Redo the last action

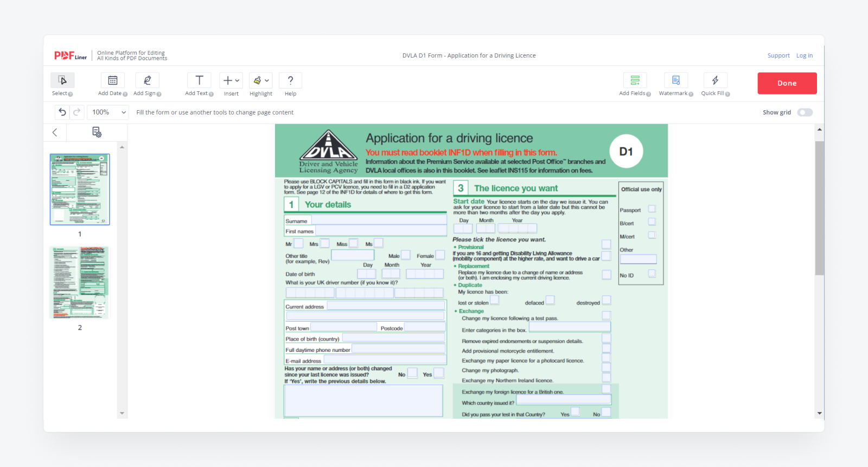click(77, 112)
